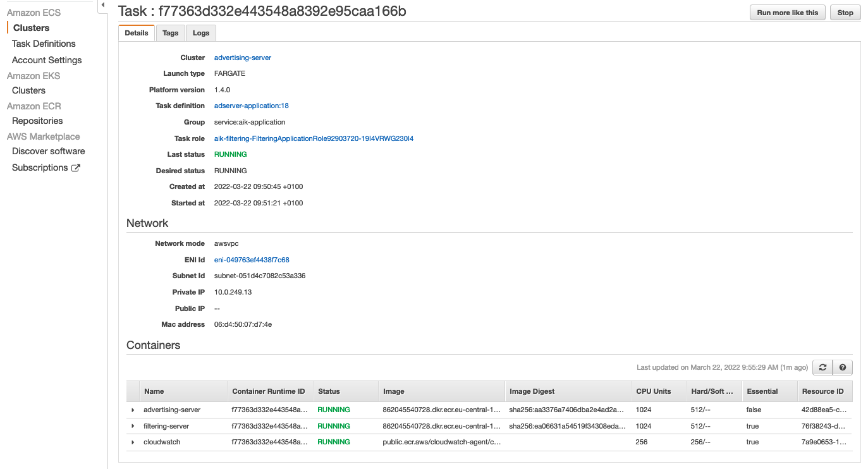Click cloudwatch CPU units value 256

click(x=642, y=442)
